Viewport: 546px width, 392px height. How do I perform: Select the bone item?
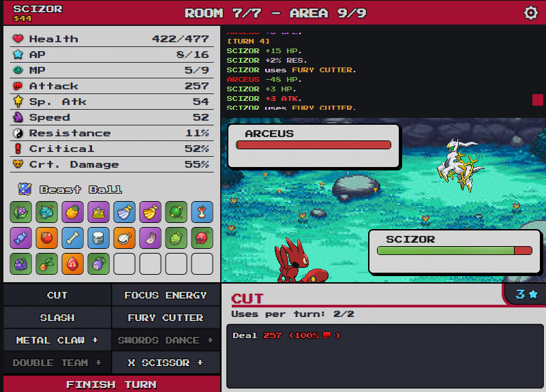pos(72,238)
